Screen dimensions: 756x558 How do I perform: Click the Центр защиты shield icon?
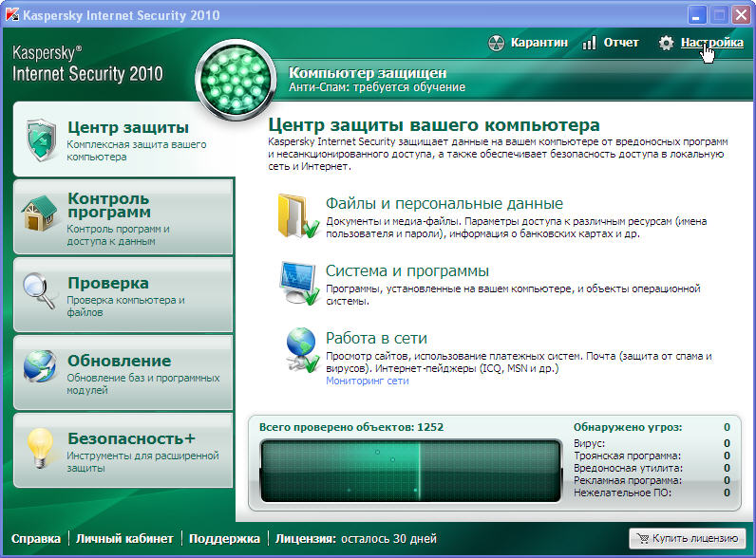(41, 139)
